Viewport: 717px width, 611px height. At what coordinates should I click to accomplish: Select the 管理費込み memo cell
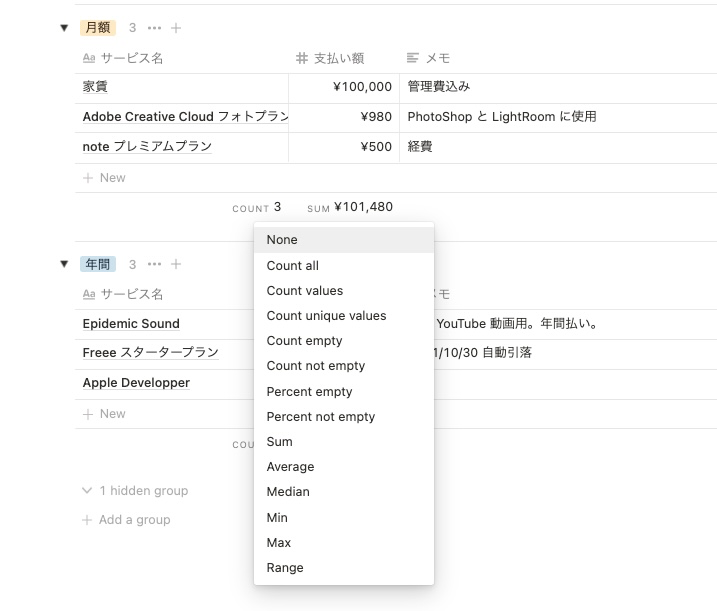[558, 88]
